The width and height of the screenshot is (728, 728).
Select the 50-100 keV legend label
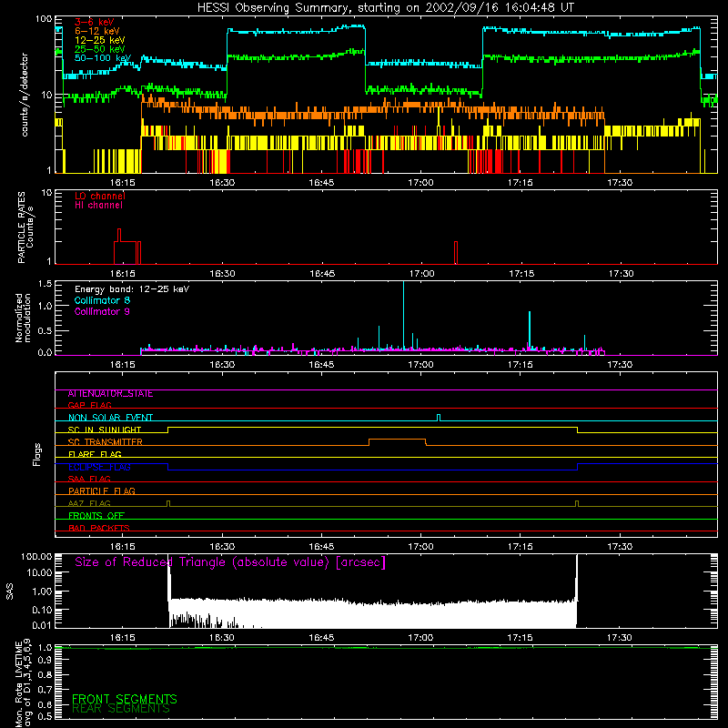click(103, 58)
